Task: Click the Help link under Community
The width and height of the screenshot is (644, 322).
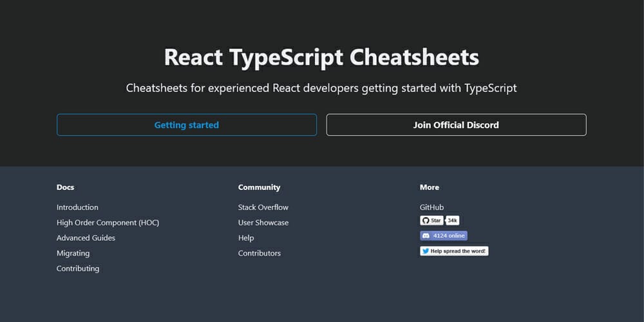Action: [x=246, y=238]
